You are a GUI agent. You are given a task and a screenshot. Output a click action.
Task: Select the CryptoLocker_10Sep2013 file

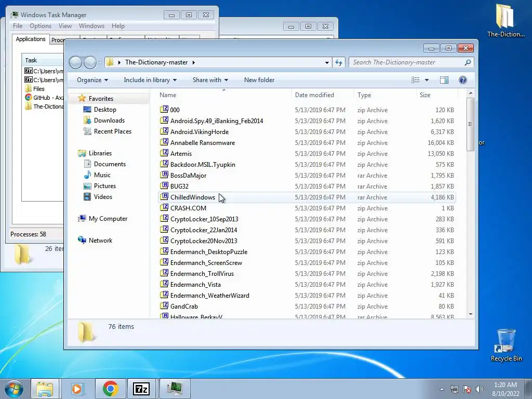tap(307, 219)
